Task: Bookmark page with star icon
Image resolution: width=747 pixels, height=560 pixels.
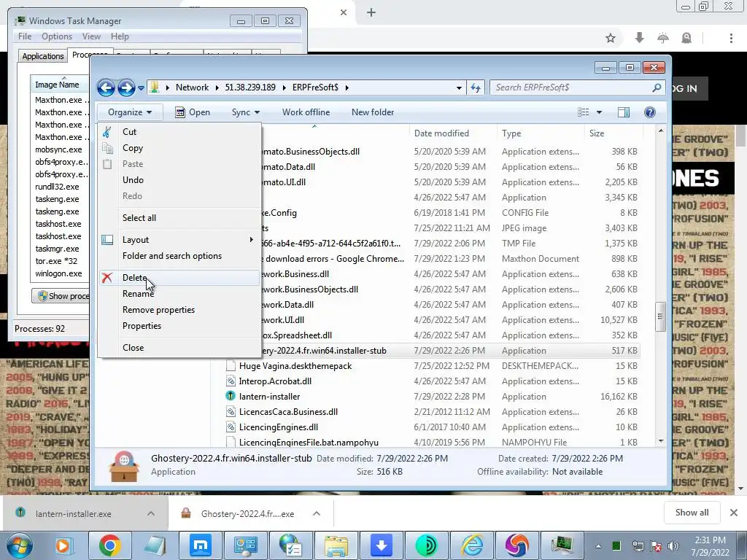Action: click(x=611, y=38)
